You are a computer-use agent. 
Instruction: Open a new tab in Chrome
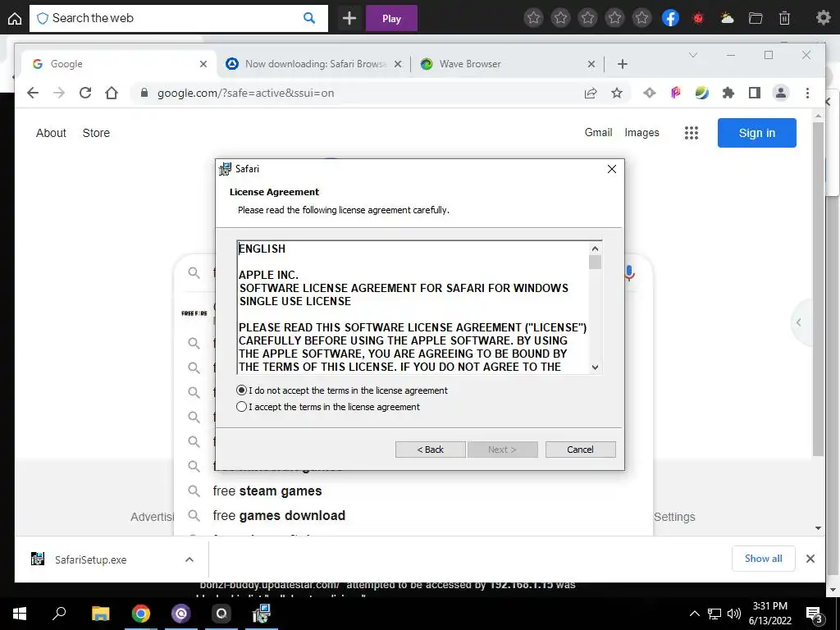[x=622, y=64]
